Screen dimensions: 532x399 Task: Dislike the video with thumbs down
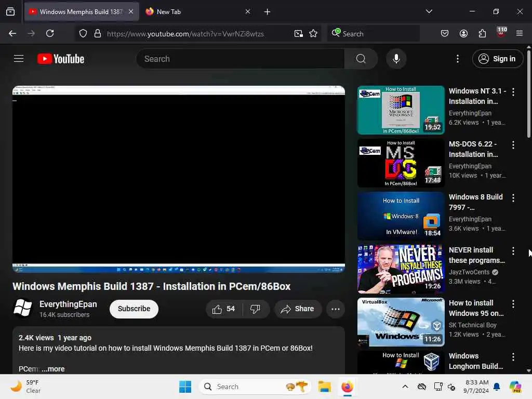[x=255, y=309]
